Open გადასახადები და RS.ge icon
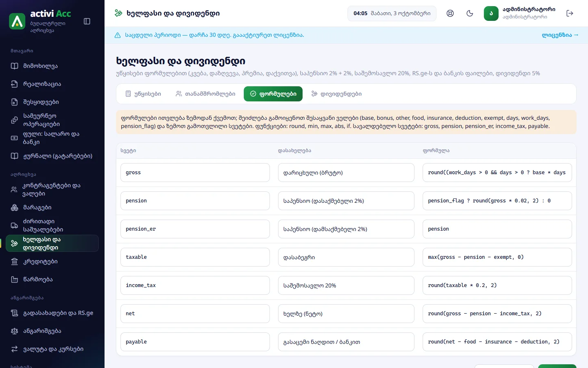This screenshot has width=588, height=368. (x=14, y=313)
